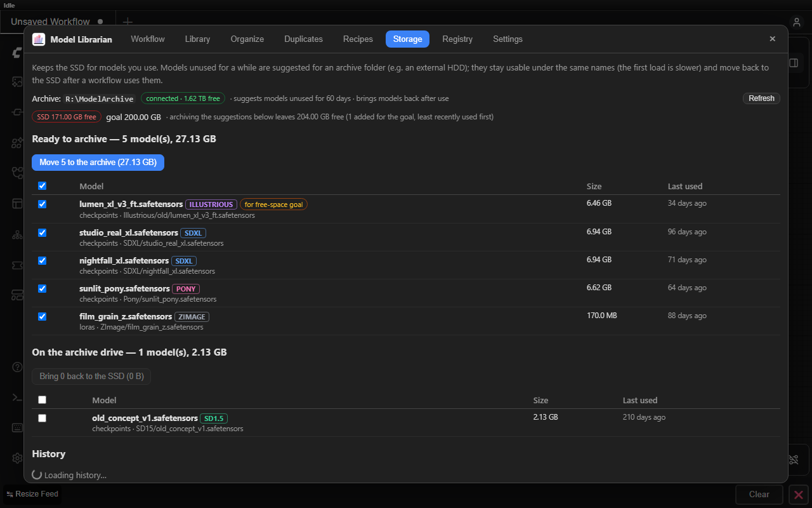Tick the old_concept_v1.safetensors checkbox
Viewport: 812px width, 508px height.
(x=43, y=418)
